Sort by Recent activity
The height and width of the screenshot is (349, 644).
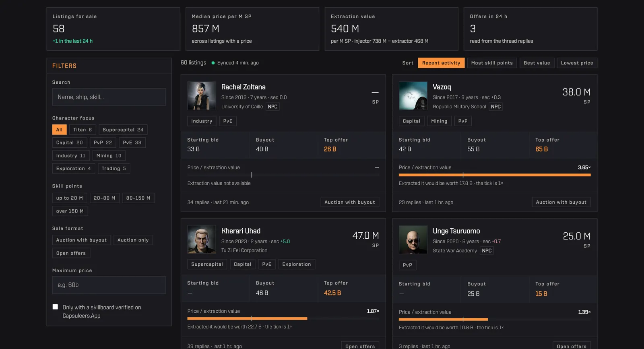click(442, 63)
